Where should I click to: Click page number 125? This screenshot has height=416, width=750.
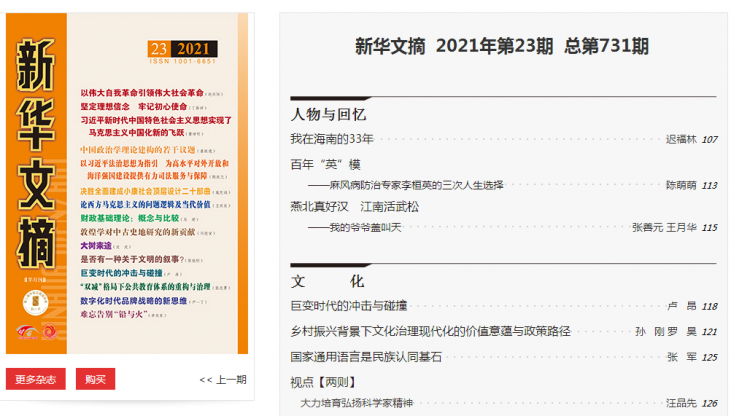[x=709, y=358]
